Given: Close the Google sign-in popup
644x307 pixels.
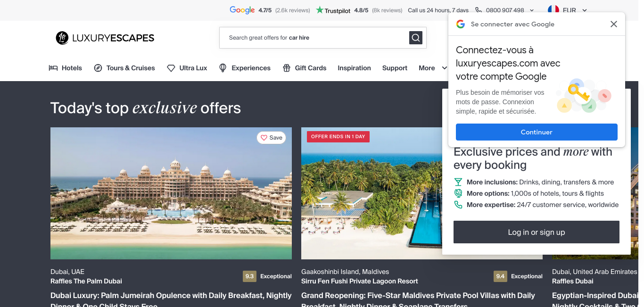Looking at the screenshot, I should click(613, 24).
